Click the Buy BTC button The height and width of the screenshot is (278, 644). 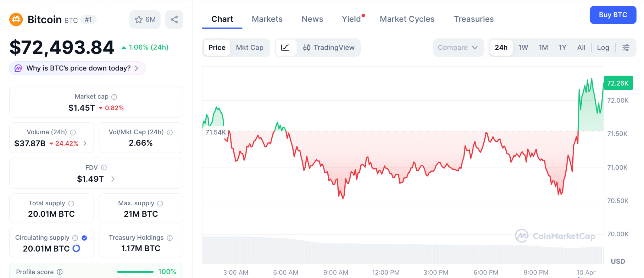click(x=613, y=15)
